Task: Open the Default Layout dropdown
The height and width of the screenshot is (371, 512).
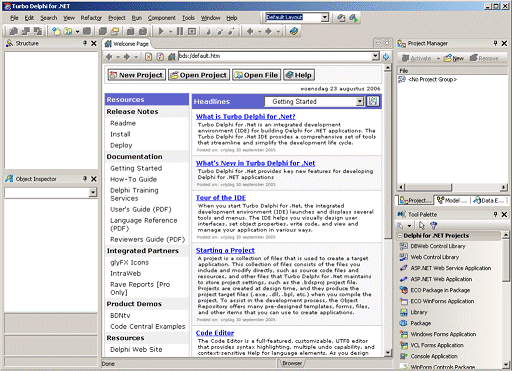Action: [x=325, y=17]
